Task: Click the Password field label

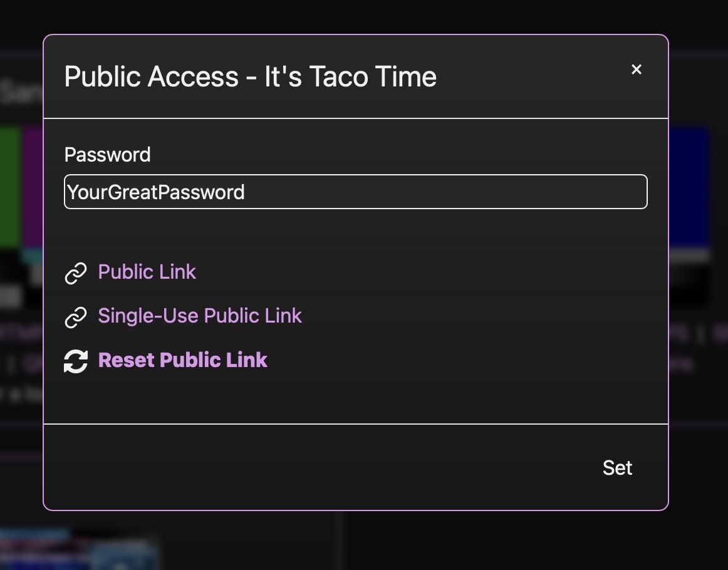Action: (108, 155)
